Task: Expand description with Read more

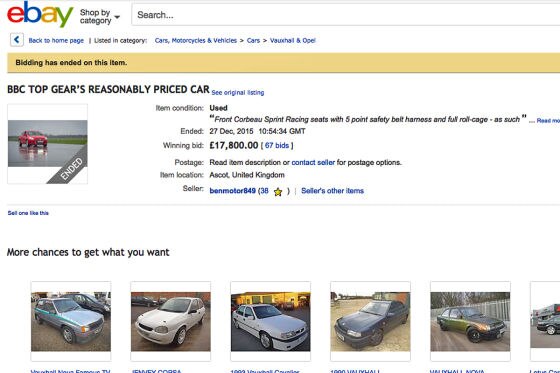Action: coord(548,121)
